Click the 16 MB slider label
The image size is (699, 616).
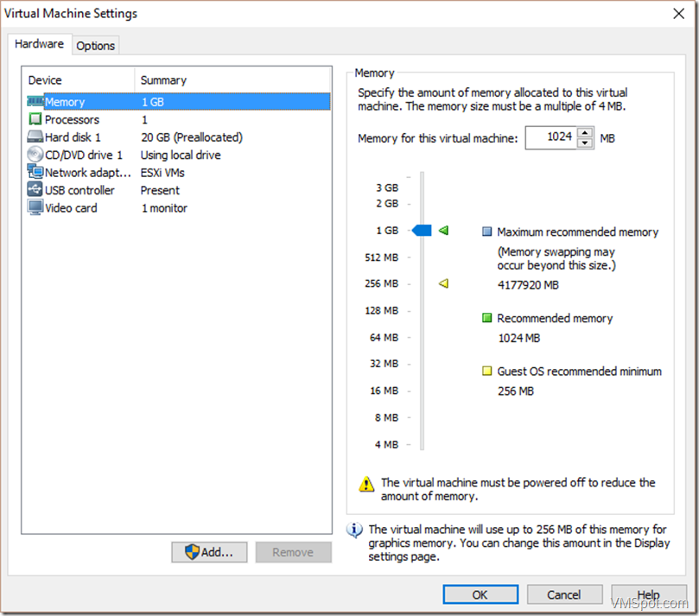384,391
